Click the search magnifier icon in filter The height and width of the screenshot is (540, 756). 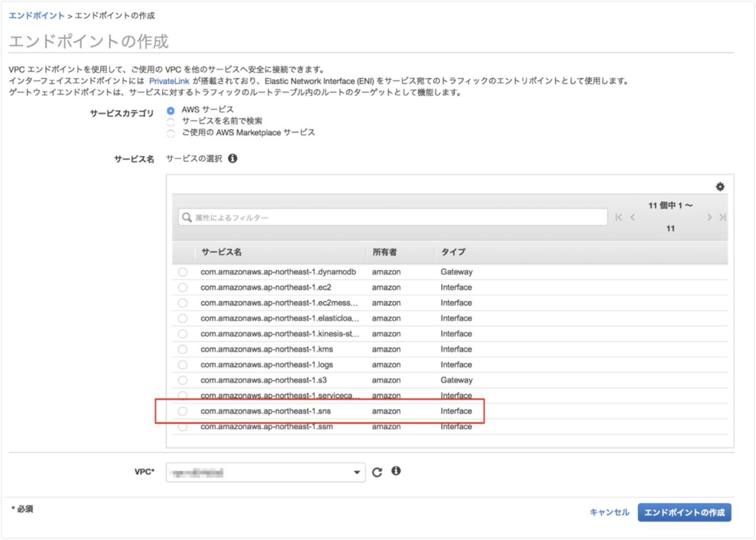[x=187, y=217]
